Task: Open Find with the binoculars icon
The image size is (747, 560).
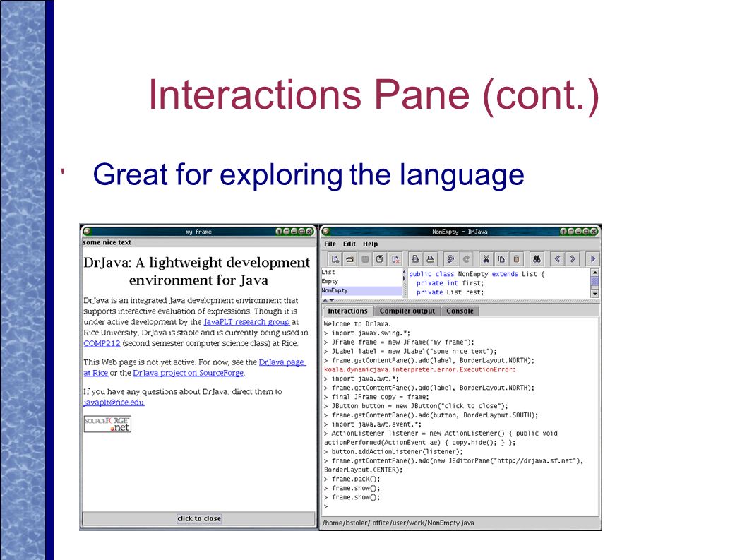Action: coord(537,258)
